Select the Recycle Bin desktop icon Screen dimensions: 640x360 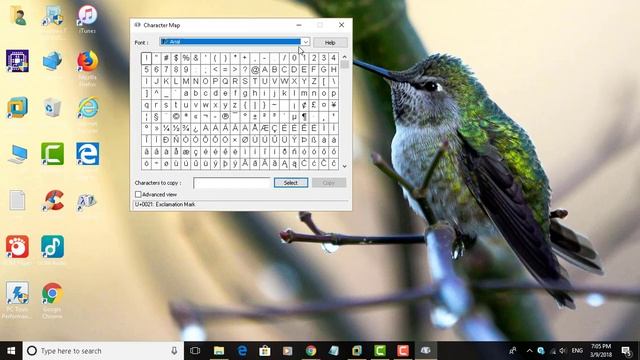coord(52,108)
